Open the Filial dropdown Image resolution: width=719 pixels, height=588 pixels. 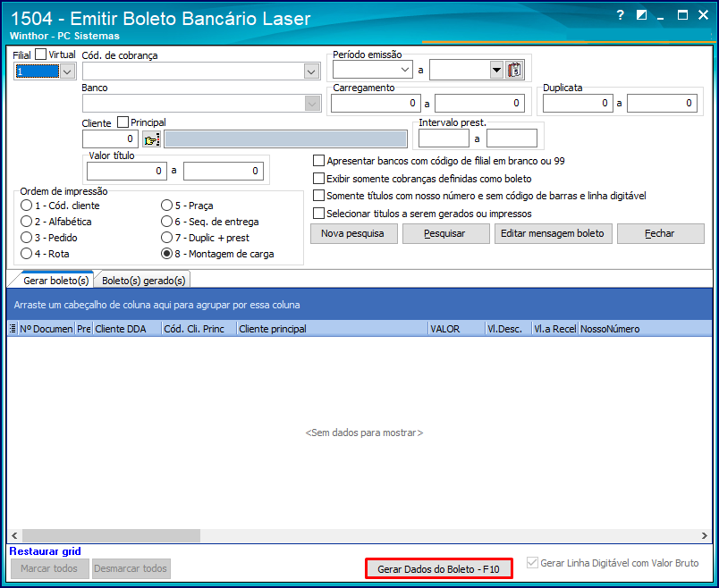click(x=67, y=71)
